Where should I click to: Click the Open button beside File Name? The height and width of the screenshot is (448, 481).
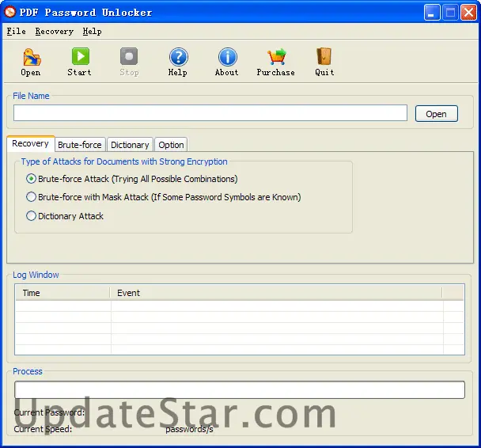coord(436,114)
